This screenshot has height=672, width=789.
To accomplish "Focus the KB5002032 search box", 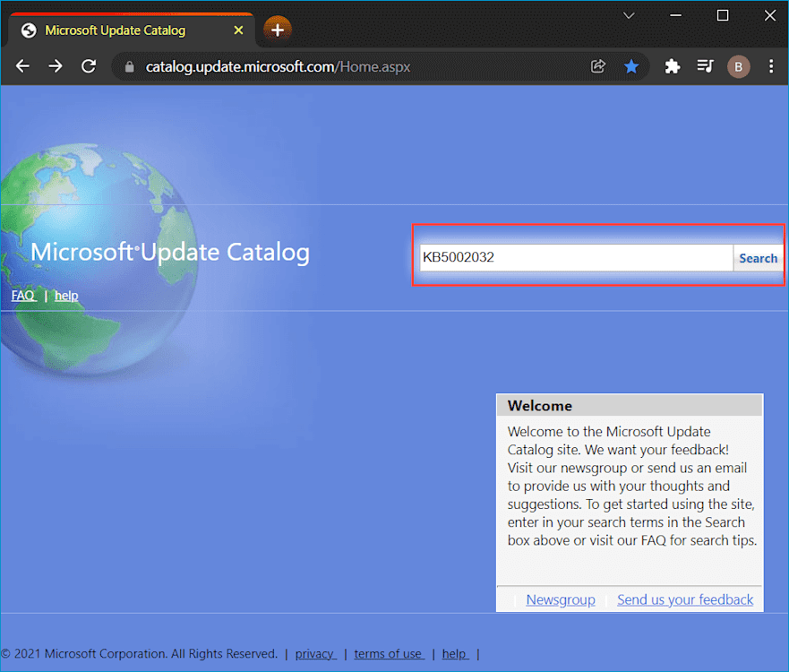I will pyautogui.click(x=576, y=257).
